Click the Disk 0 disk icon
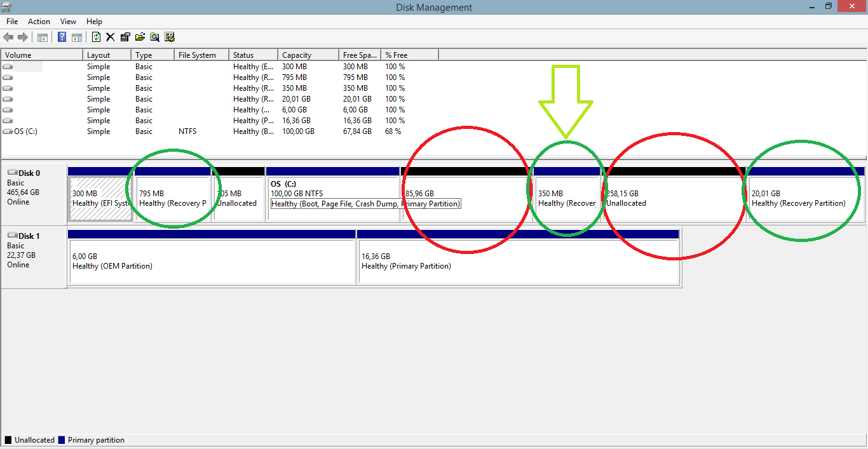868x449 pixels. (x=12, y=173)
